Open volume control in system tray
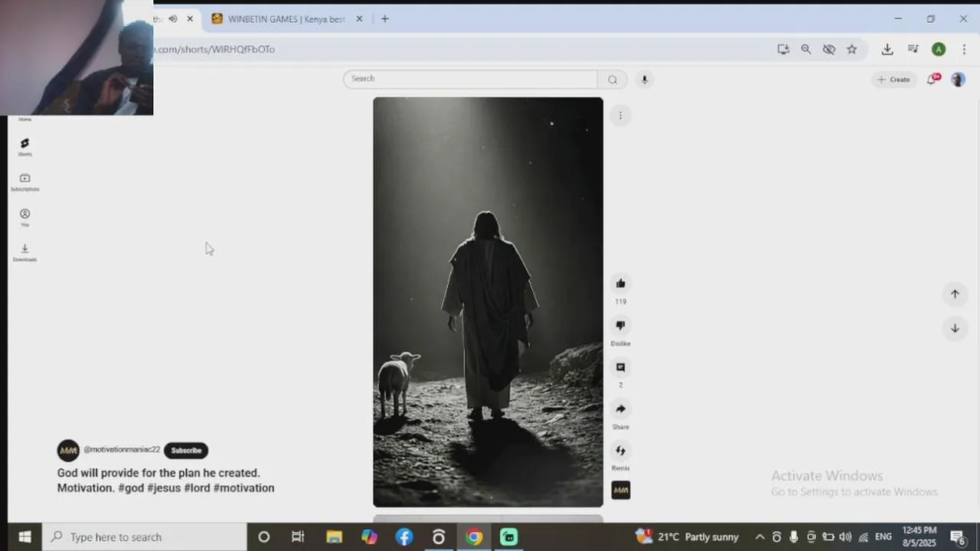 pyautogui.click(x=845, y=537)
